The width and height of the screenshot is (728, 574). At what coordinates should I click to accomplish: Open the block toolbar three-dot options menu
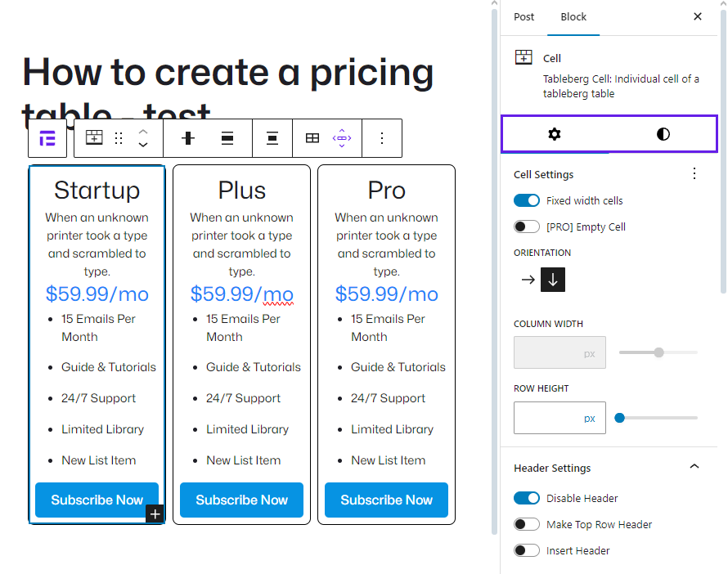[381, 138]
